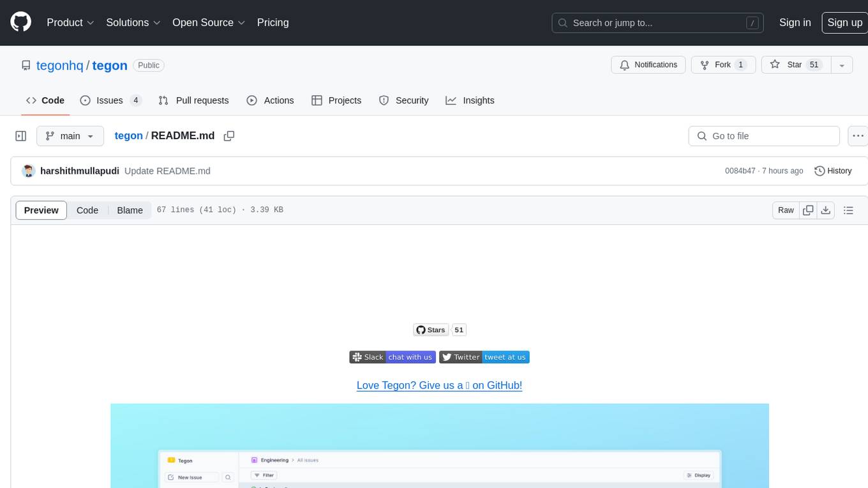Screen dimensions: 868x488
Task: Open harshithmullapudi's profile avatar
Action: [x=28, y=171]
